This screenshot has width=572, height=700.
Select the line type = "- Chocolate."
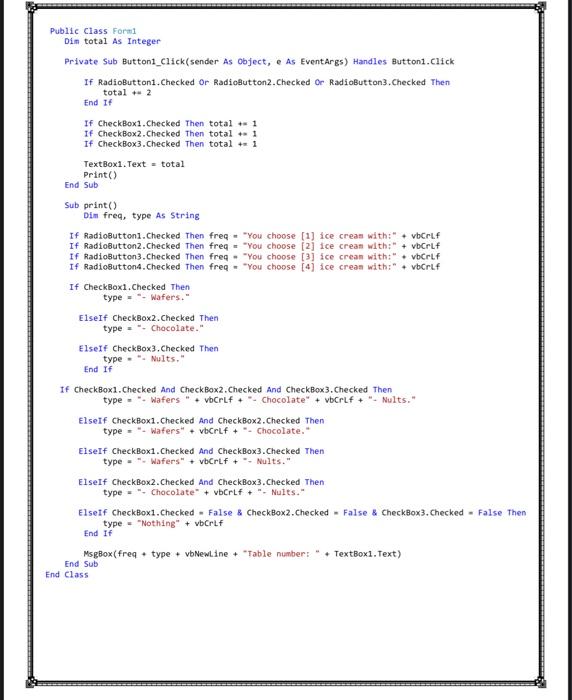pos(153,328)
